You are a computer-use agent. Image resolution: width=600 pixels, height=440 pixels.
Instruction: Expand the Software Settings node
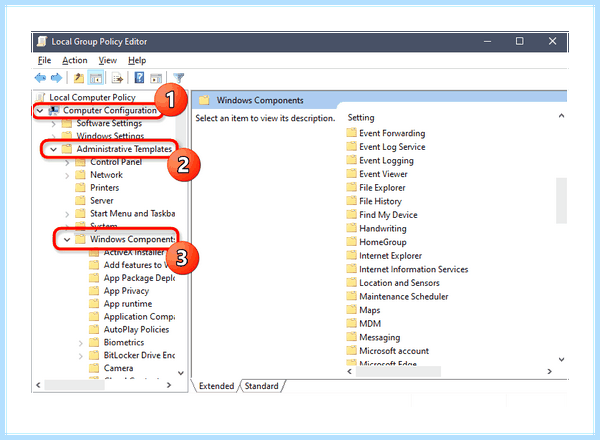tap(54, 124)
